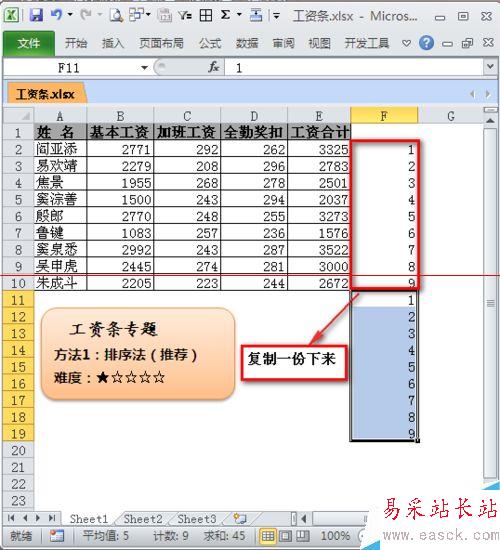Go to first sheet with navigation arrow
Image resolution: width=500 pixels, height=550 pixels.
[11, 518]
